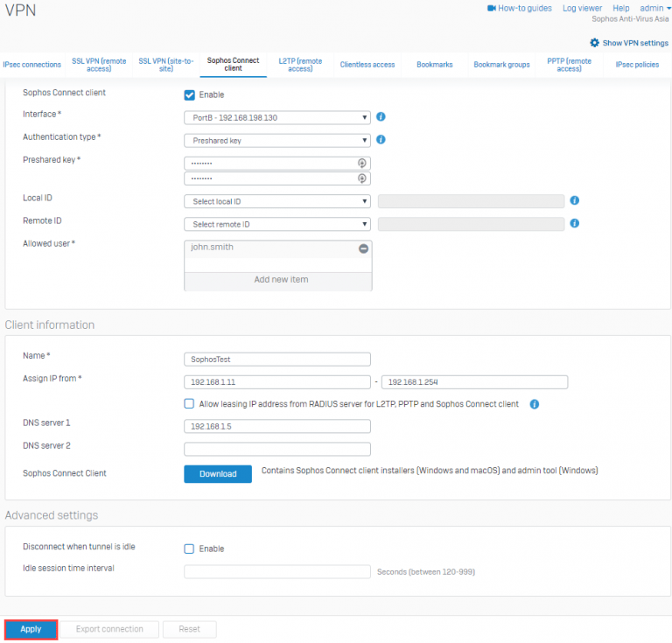The image size is (672, 643).
Task: Switch to the IPsec policies tab
Action: pos(637,65)
